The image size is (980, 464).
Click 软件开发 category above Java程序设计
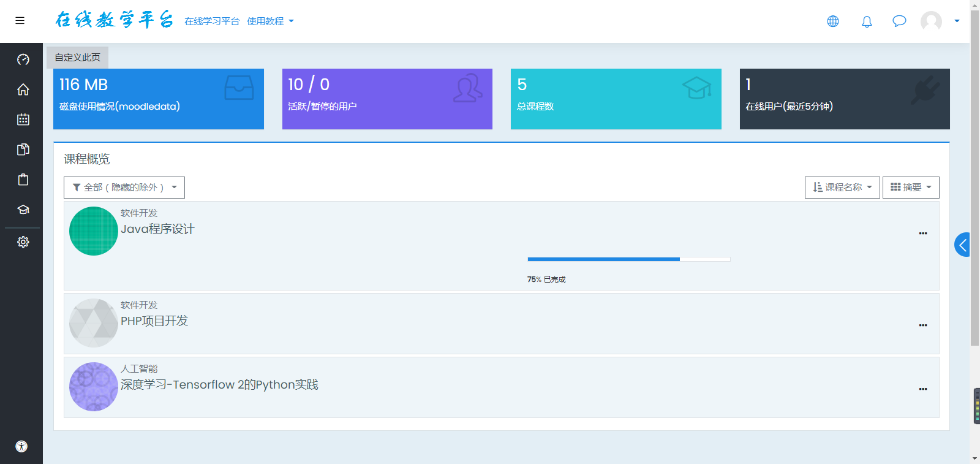coord(139,213)
